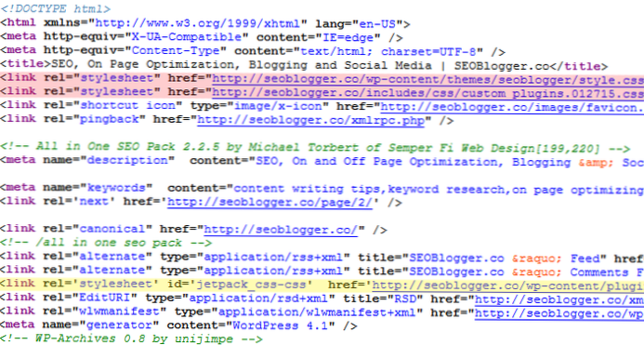Click the pingback rel value
The image size is (644, 345).
pos(110,119)
